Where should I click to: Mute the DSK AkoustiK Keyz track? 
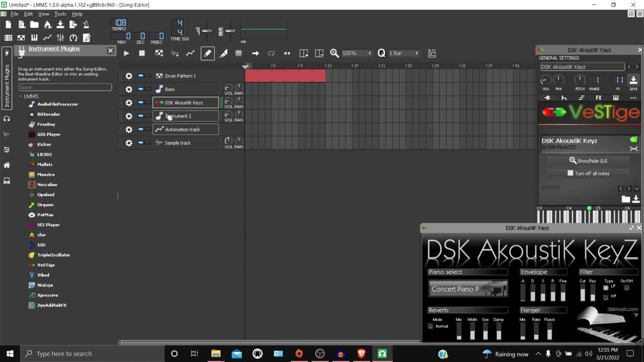(x=141, y=103)
